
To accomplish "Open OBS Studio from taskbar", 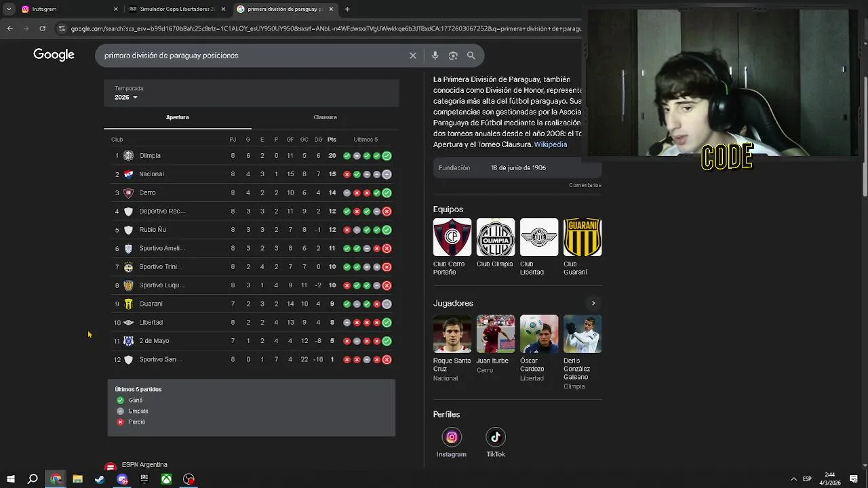I will (x=189, y=479).
